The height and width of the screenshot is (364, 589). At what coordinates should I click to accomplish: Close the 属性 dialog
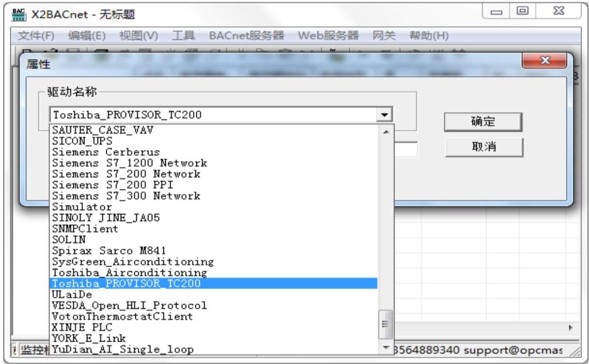[x=545, y=61]
